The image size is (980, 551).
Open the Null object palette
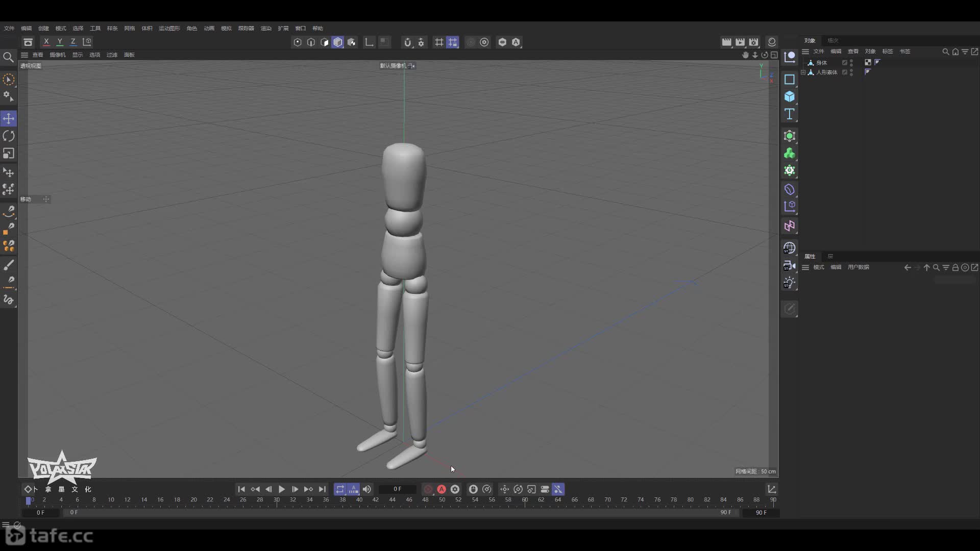coord(789,57)
